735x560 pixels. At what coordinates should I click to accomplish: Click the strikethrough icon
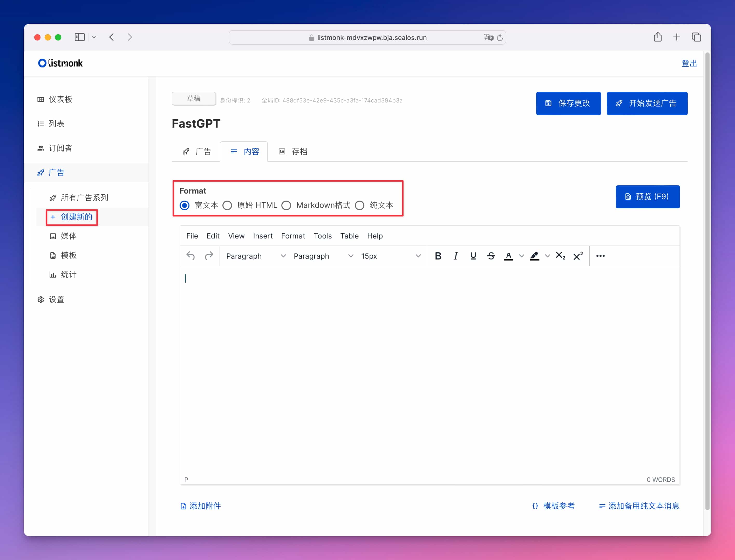click(x=491, y=256)
